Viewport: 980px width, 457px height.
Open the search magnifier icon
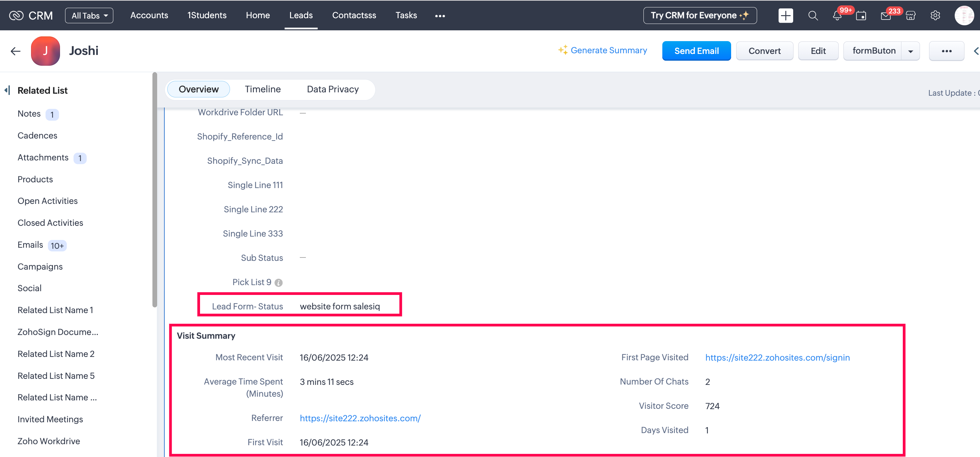click(813, 16)
